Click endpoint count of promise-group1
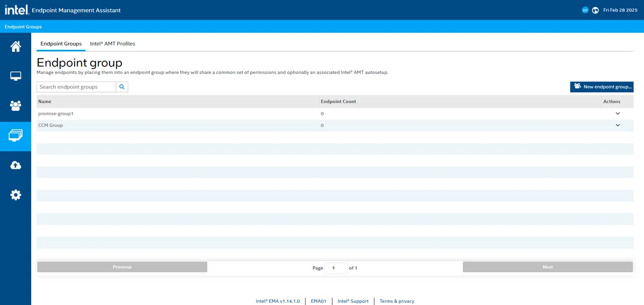This screenshot has width=644, height=305. point(322,114)
